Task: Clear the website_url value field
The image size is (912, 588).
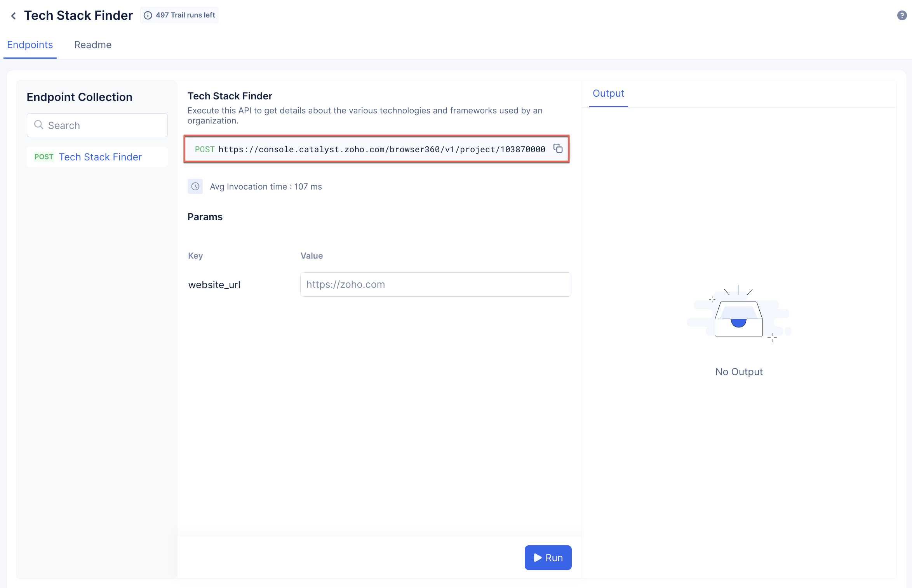Action: click(x=435, y=284)
